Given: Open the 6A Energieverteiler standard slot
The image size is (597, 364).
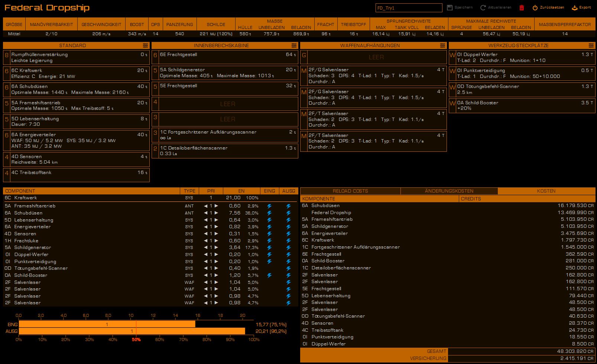Looking at the screenshot, I should coord(76,140).
